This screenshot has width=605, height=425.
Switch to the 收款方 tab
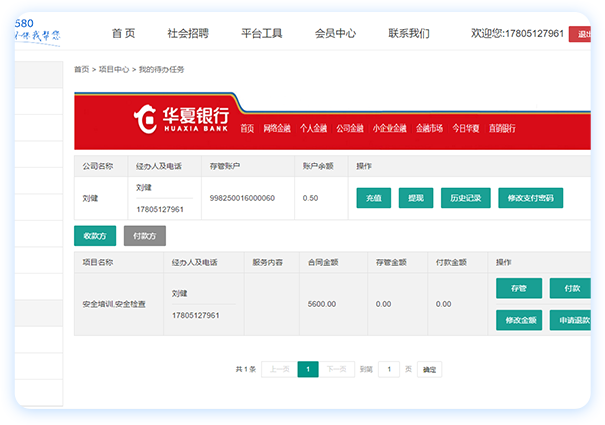95,236
